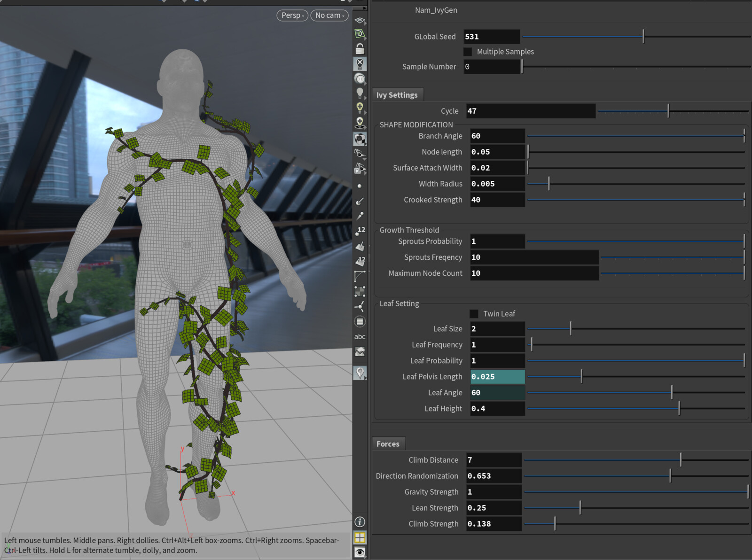Click the viewport info button

click(x=360, y=521)
